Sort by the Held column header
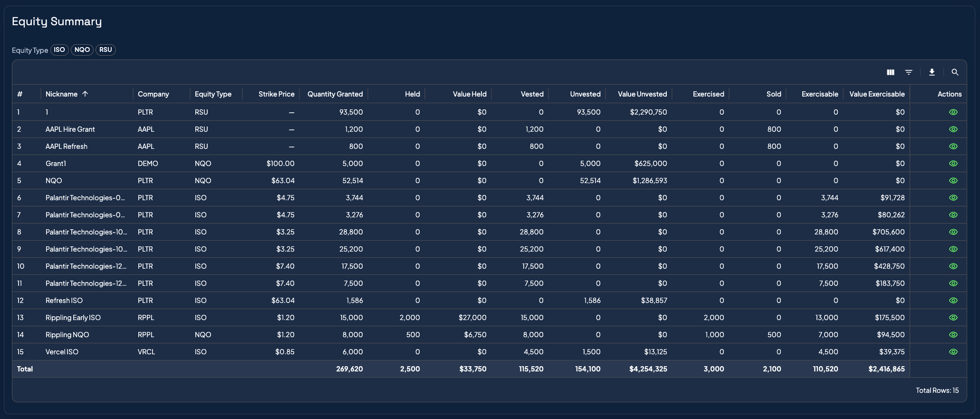The image size is (980, 419). [413, 94]
